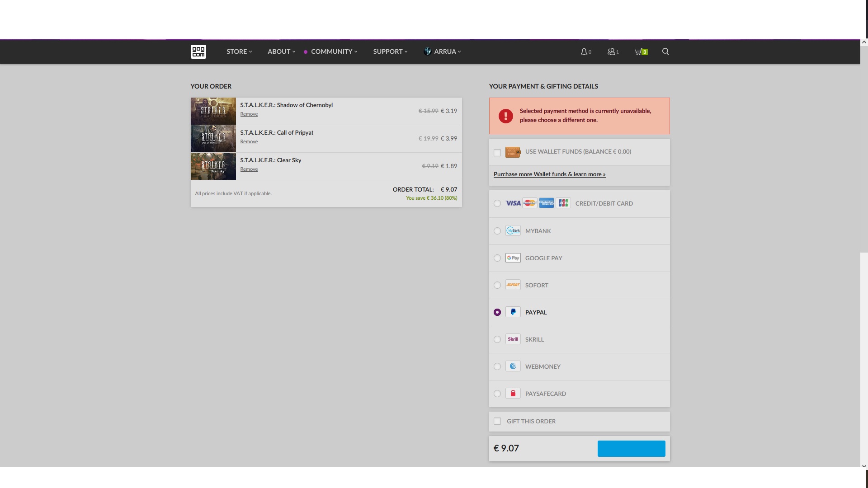Click the ORDER TOTAL € 9.07 text
Viewport: 868px width, 488px height.
(425, 190)
